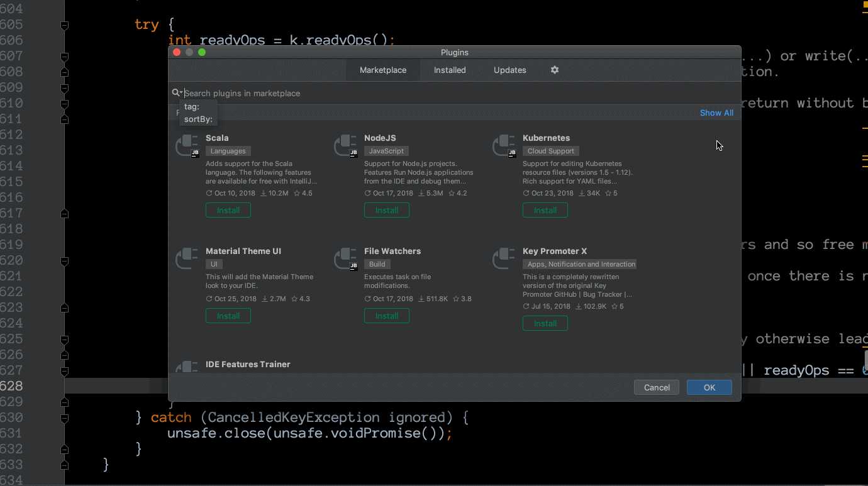868x486 pixels.
Task: Click the Key Promoter X description text
Action: point(577,285)
